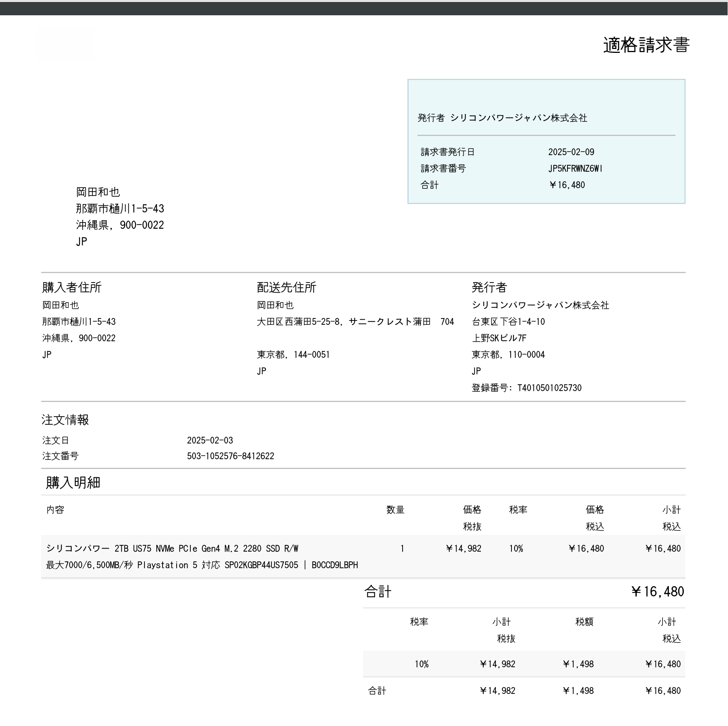Image resolution: width=728 pixels, height=726 pixels.
Task: Select the invoice issue date 2025-02-09
Action: (571, 152)
